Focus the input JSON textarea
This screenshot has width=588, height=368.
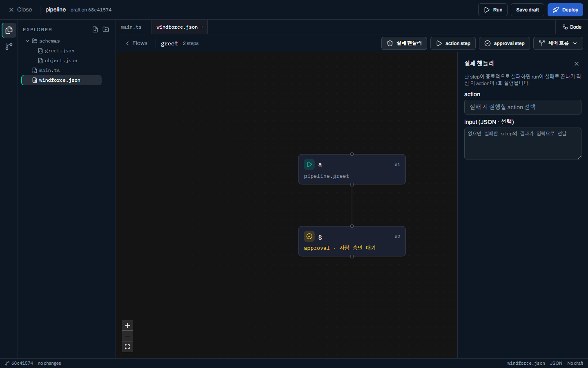pos(523,144)
